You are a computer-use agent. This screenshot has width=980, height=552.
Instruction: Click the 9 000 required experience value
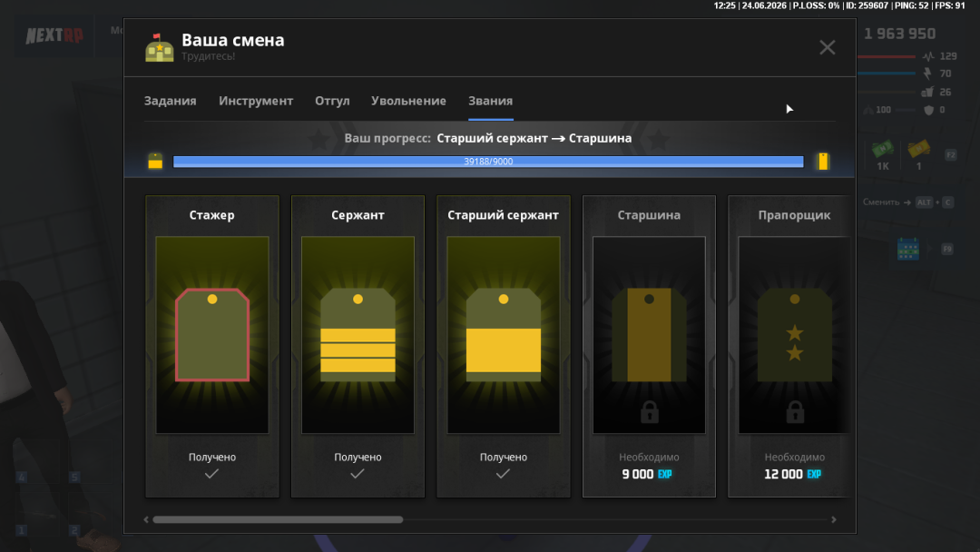click(x=638, y=475)
